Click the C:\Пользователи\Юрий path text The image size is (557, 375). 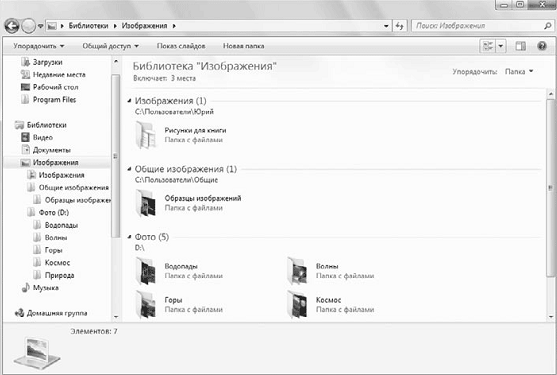174,112
